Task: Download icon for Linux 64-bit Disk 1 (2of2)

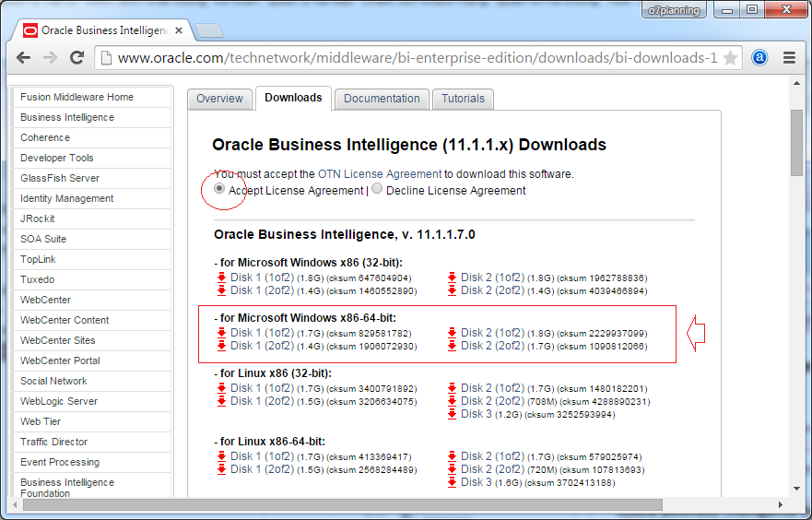Action: click(x=221, y=470)
